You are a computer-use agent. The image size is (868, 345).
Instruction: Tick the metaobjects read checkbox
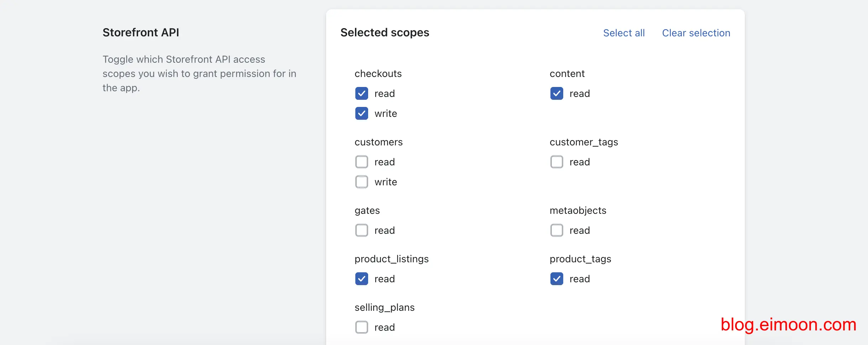(x=556, y=230)
